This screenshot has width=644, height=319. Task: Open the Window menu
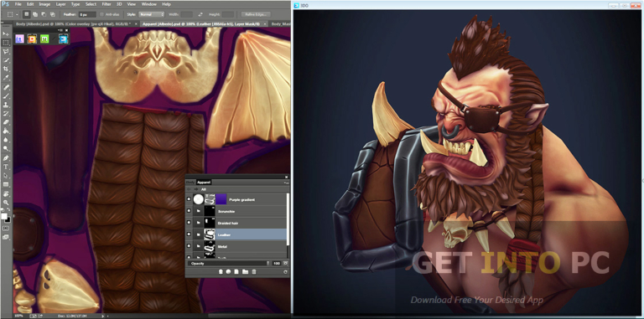(x=148, y=4)
